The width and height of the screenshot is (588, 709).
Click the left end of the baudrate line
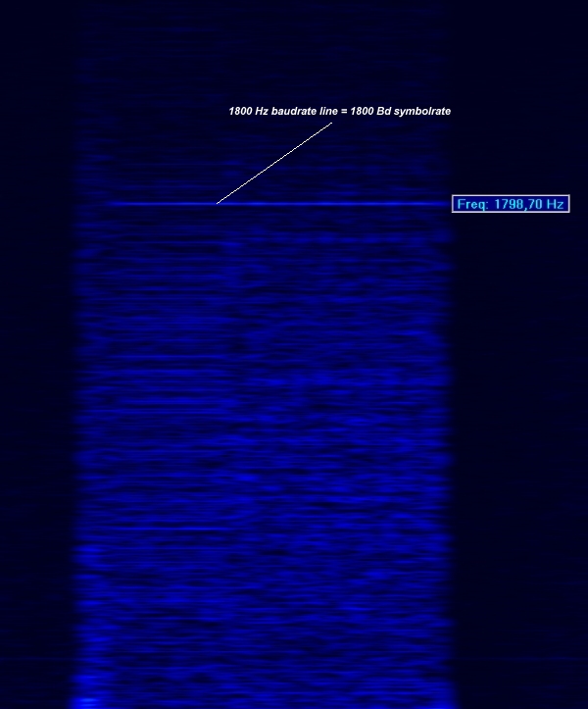coord(111,204)
